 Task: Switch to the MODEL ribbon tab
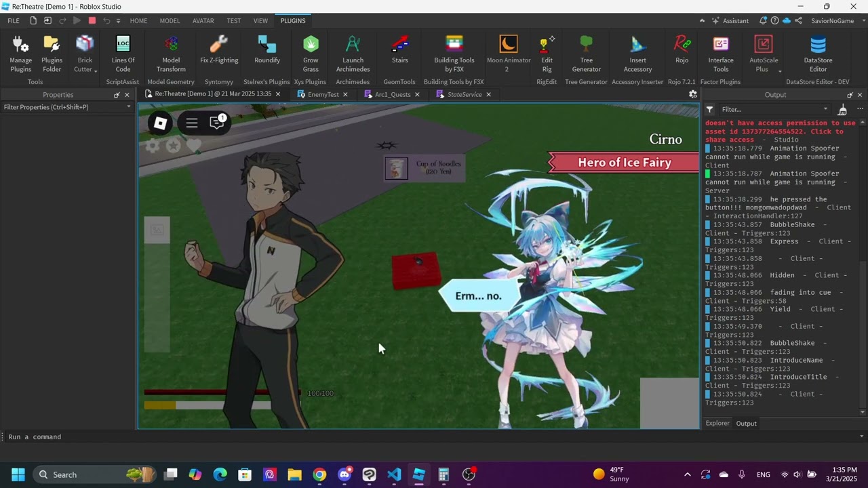pyautogui.click(x=170, y=21)
